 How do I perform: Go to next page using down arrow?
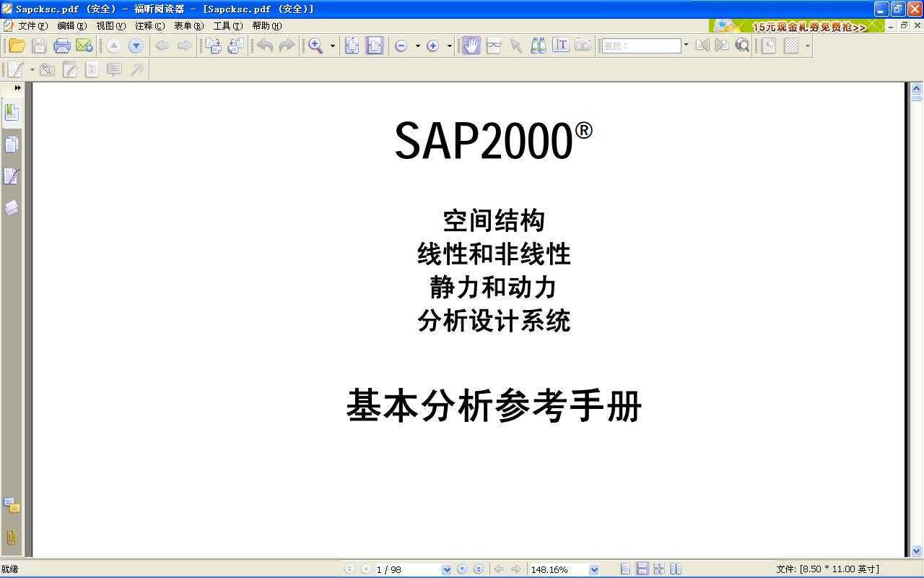click(136, 46)
